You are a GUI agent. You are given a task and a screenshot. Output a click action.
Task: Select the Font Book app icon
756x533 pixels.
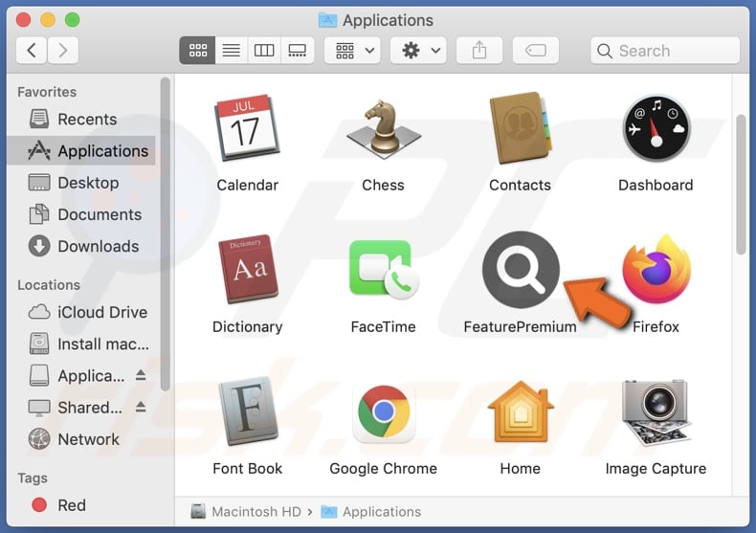[x=247, y=411]
